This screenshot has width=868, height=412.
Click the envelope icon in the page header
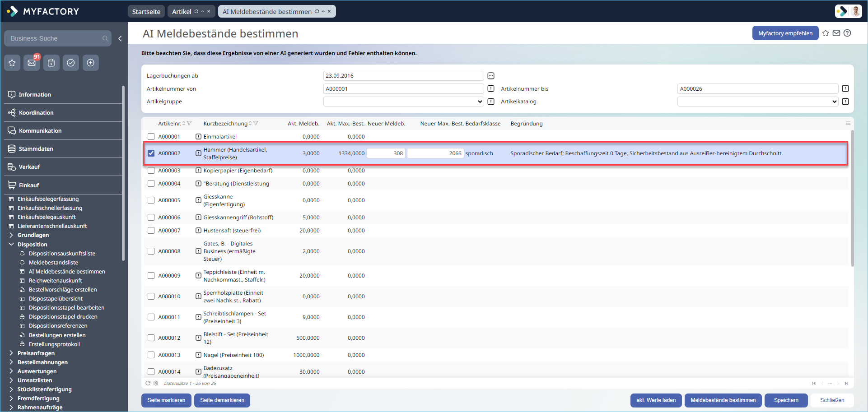pos(836,33)
